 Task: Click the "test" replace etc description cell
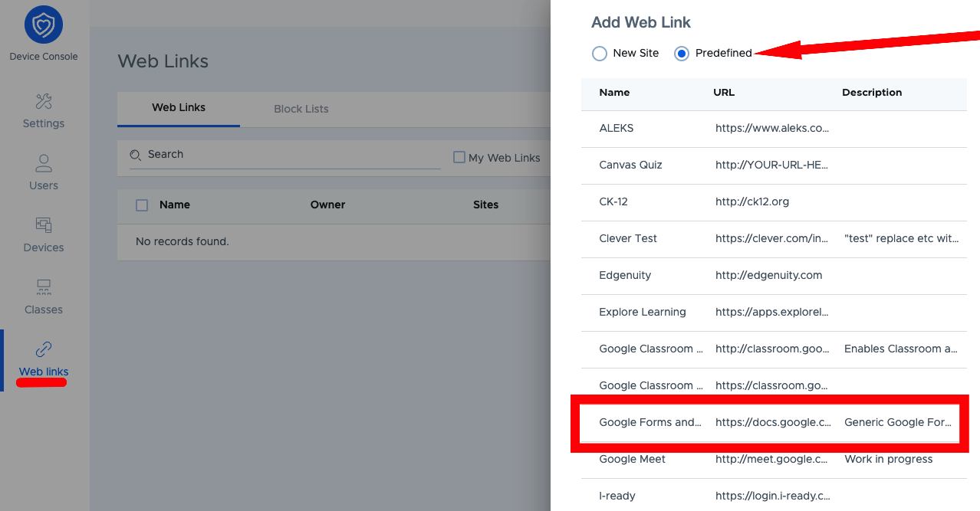[902, 239]
